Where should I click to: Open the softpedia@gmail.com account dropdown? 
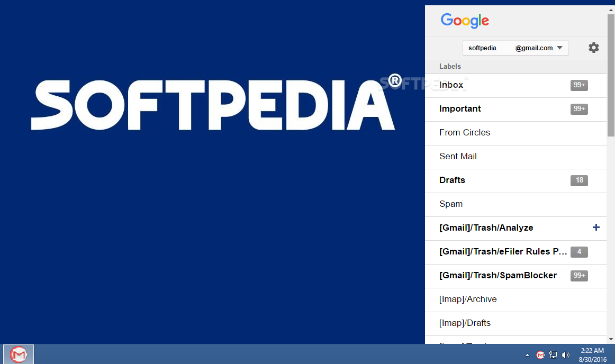515,48
